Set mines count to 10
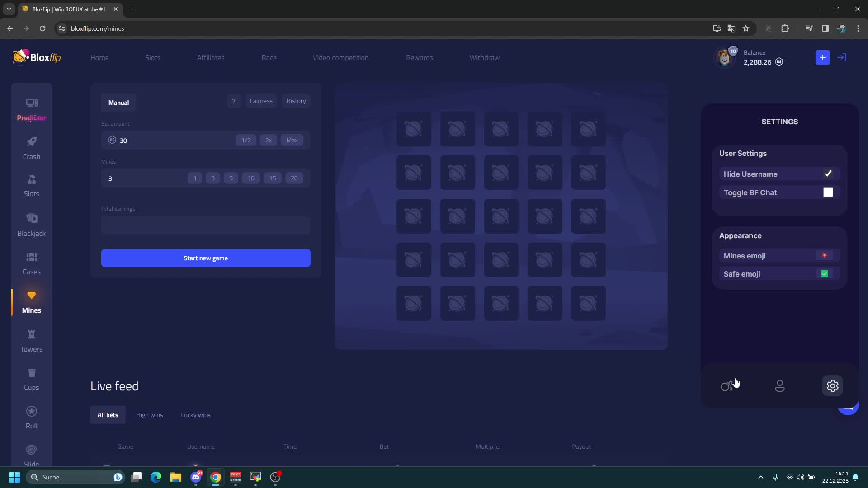Viewport: 868px width, 488px height. click(251, 178)
